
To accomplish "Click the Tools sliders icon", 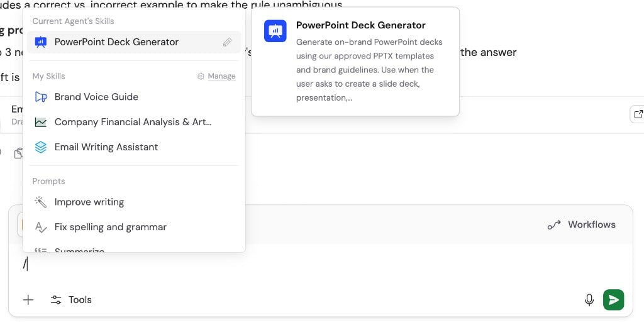I will (56, 300).
